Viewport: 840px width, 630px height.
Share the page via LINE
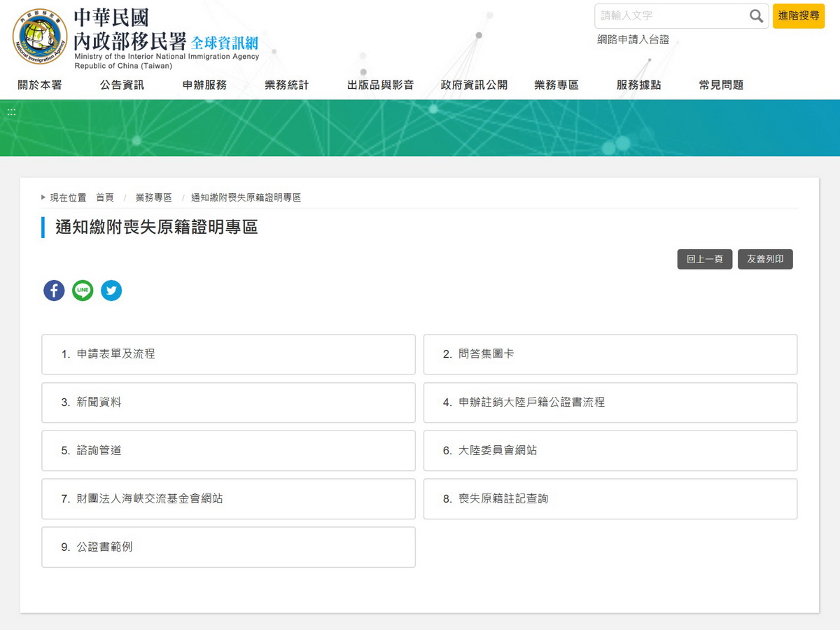point(83,290)
